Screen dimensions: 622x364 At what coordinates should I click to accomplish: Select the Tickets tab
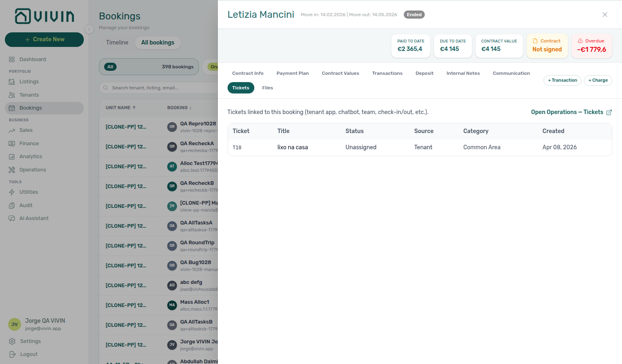241,88
